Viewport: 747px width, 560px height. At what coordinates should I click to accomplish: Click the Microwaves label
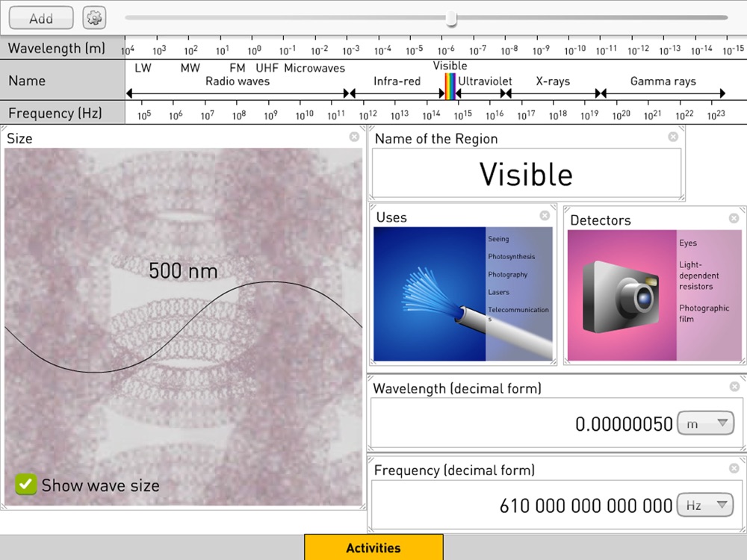[314, 68]
